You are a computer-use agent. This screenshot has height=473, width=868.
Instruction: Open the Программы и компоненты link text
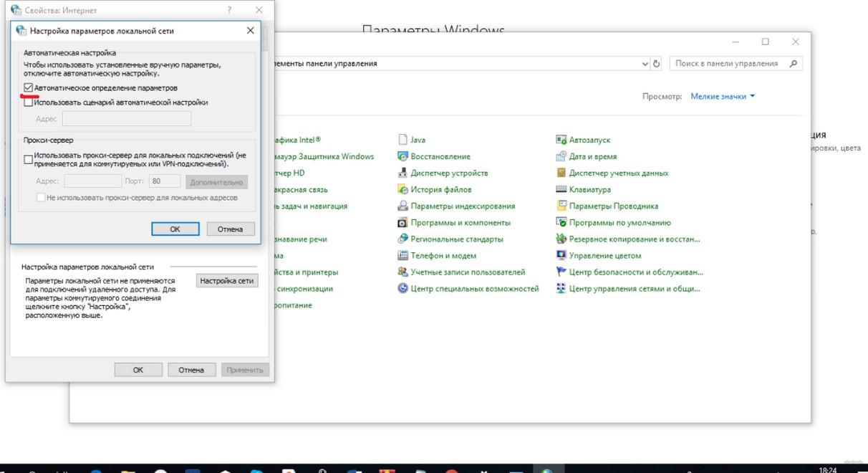tap(460, 222)
